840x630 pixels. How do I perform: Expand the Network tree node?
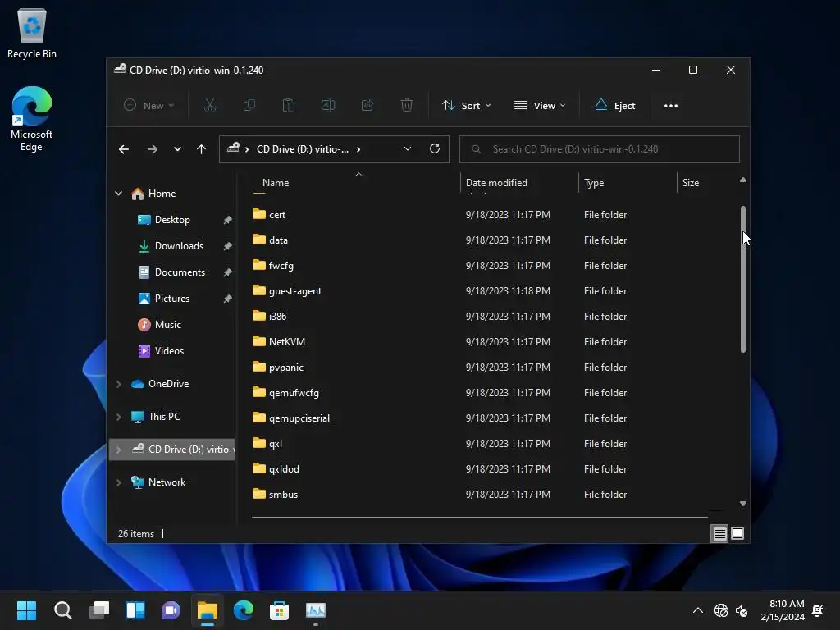point(118,482)
